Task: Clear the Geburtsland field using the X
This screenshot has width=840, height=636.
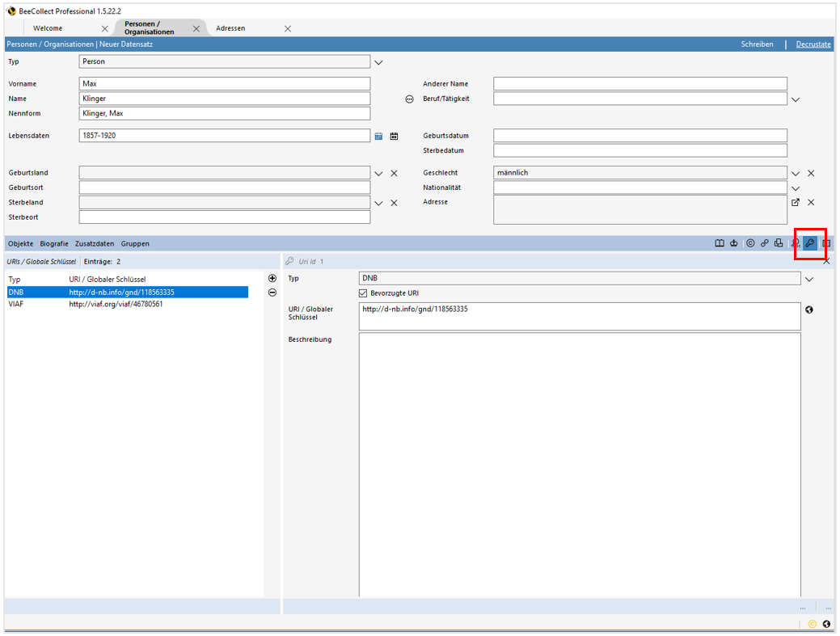Action: click(x=394, y=172)
